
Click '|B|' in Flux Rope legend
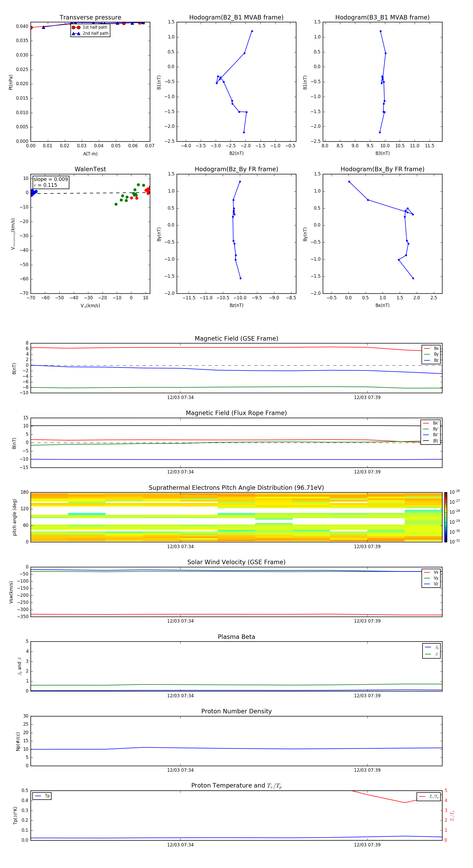pos(436,441)
